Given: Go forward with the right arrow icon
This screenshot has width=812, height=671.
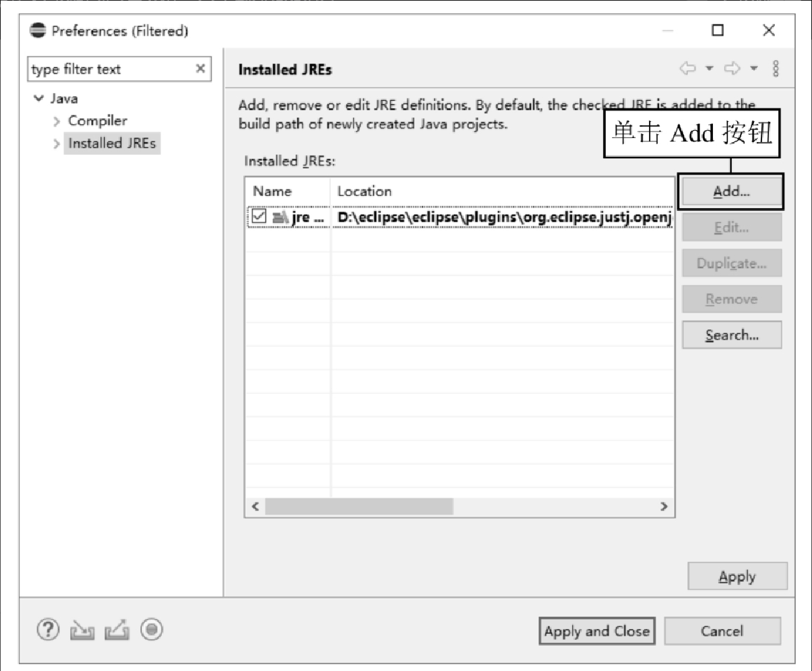Looking at the screenshot, I should point(732,69).
